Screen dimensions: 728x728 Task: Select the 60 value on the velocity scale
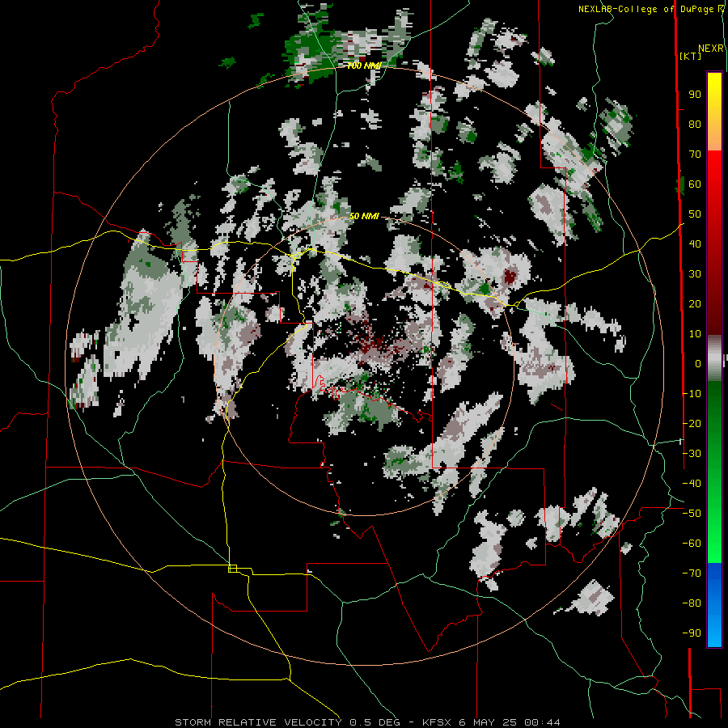695,184
